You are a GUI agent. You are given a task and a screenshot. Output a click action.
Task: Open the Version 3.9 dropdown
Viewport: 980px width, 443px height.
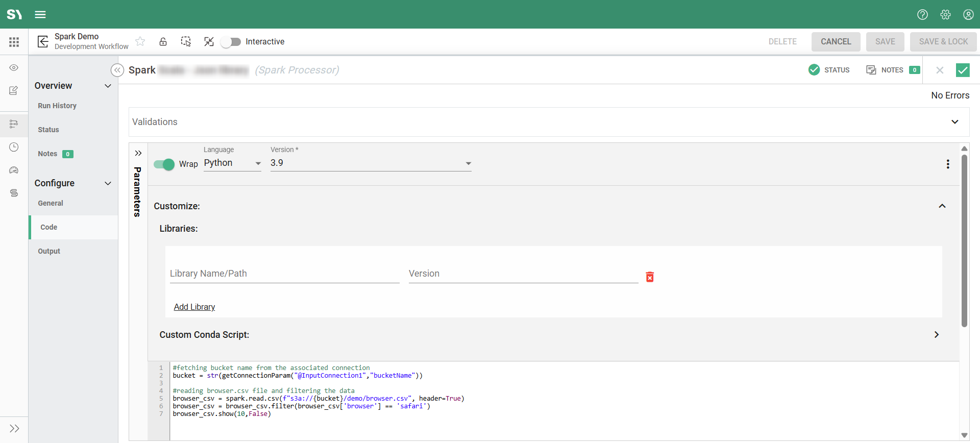click(371, 163)
